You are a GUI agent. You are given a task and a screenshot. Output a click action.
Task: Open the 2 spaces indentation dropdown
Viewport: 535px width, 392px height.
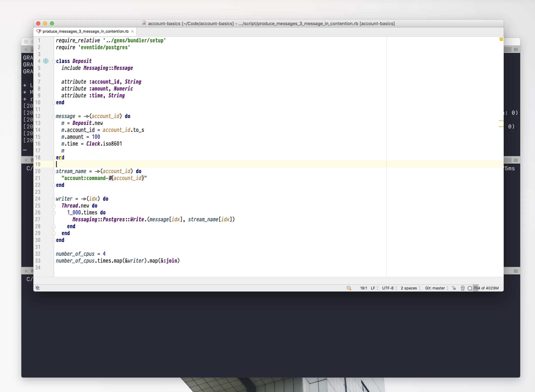tap(411, 288)
